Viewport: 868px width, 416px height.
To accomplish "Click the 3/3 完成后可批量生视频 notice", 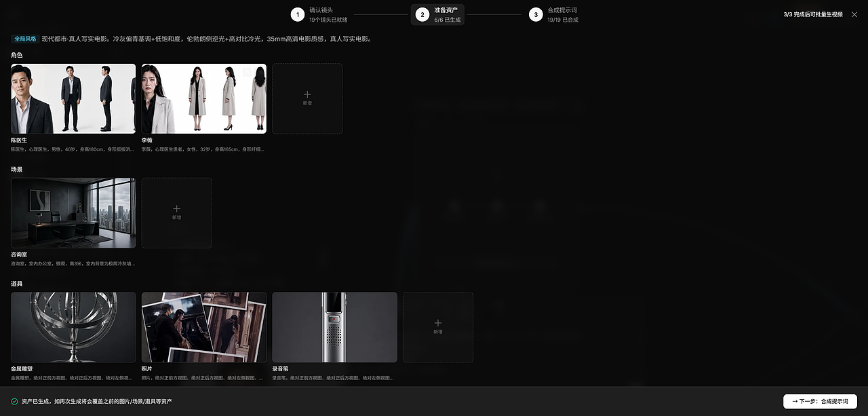I will coord(813,14).
